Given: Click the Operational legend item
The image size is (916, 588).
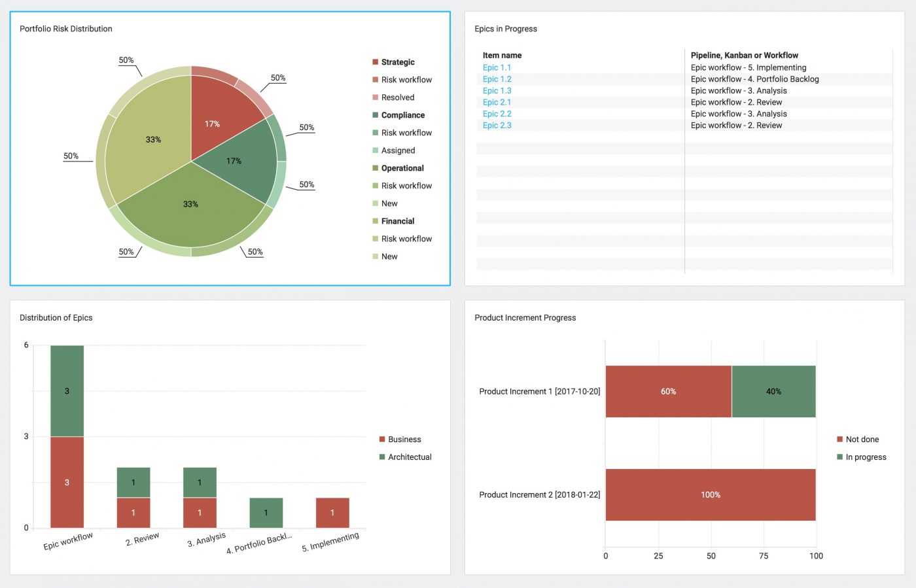Looking at the screenshot, I should [402, 168].
